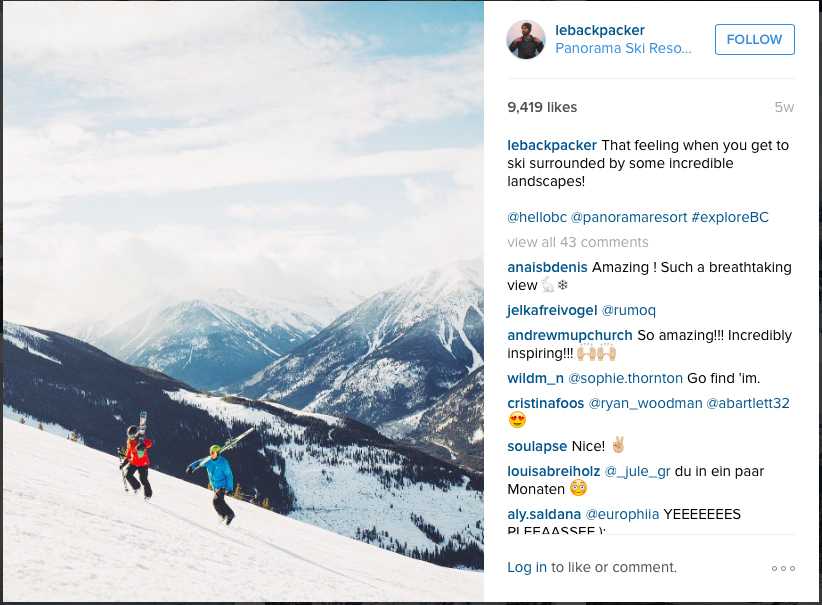Click the @rumoq mention
The image size is (822, 605).
629,310
